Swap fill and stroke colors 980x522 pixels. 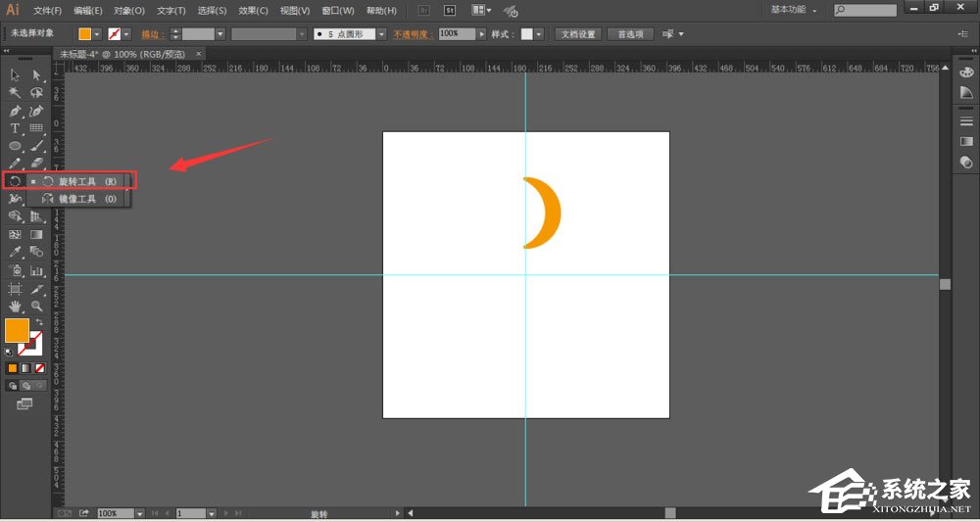pos(39,322)
